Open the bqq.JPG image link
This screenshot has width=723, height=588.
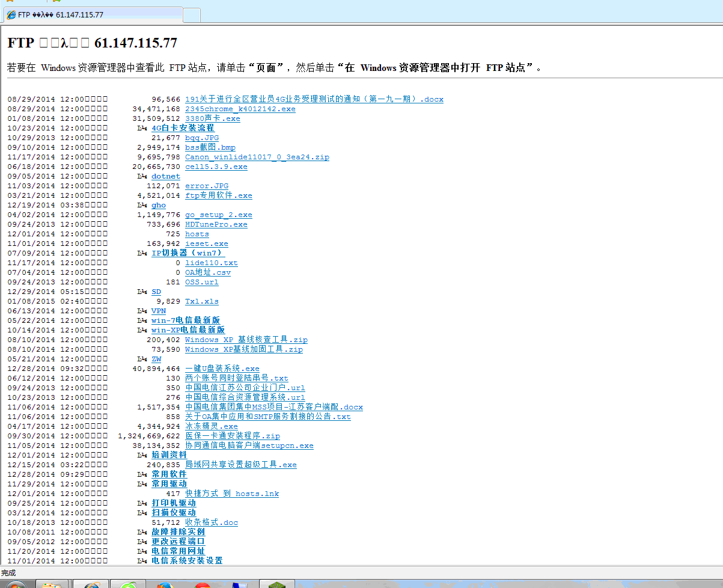(x=202, y=138)
